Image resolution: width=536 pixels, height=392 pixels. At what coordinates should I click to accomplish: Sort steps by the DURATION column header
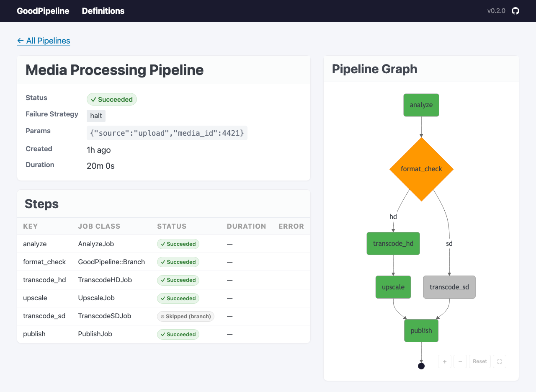click(246, 226)
